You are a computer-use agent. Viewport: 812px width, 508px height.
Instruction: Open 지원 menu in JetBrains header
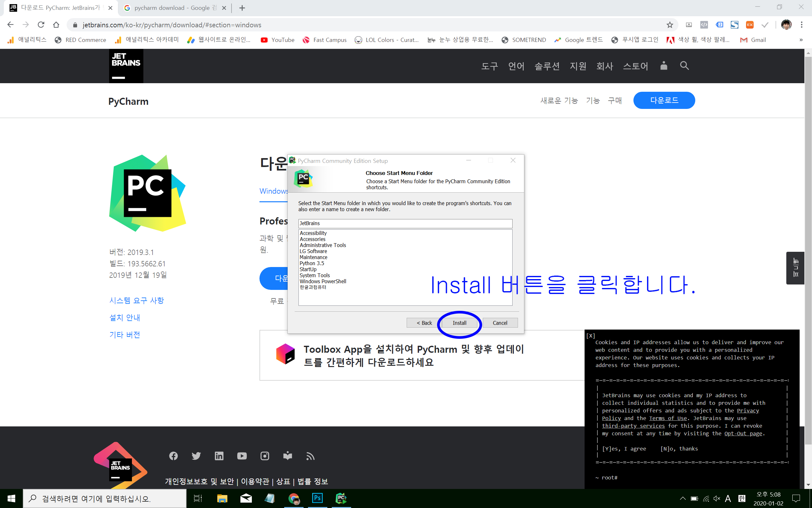pyautogui.click(x=578, y=66)
